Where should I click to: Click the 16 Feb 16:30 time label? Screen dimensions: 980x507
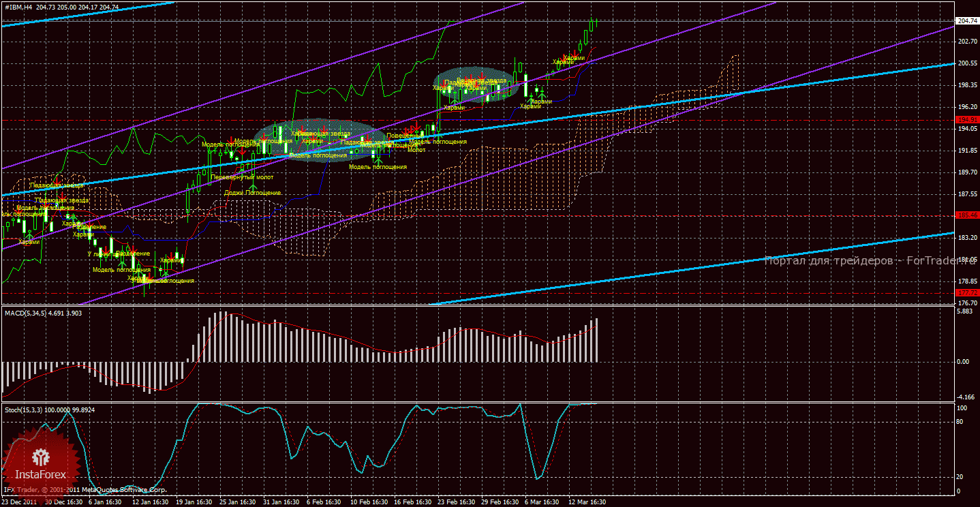pyautogui.click(x=412, y=502)
